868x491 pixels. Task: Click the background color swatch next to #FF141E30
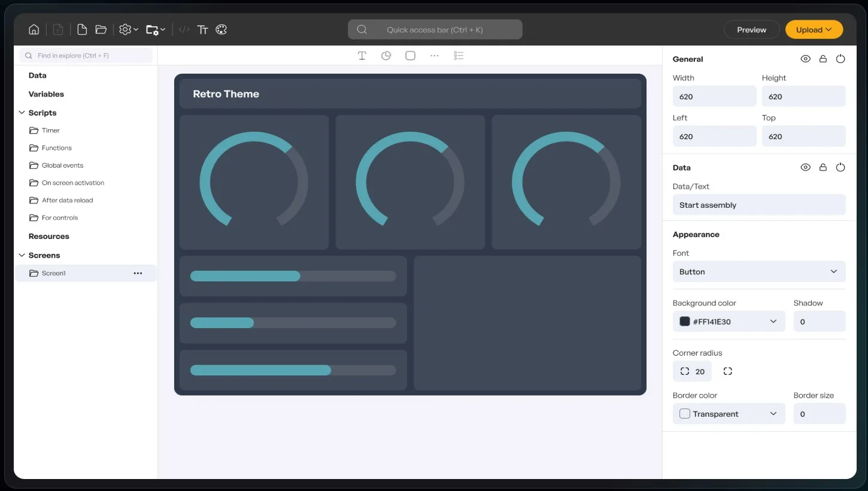[685, 322]
